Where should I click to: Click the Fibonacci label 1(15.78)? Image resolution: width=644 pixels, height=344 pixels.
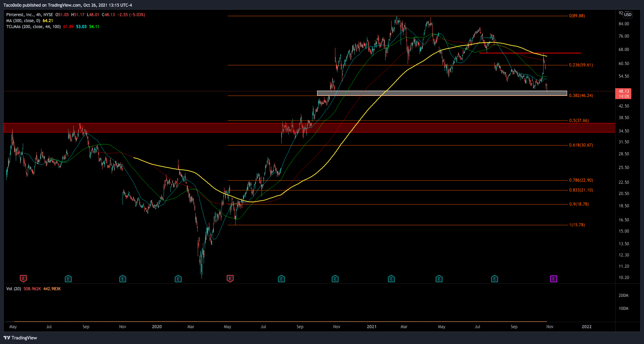tap(577, 225)
